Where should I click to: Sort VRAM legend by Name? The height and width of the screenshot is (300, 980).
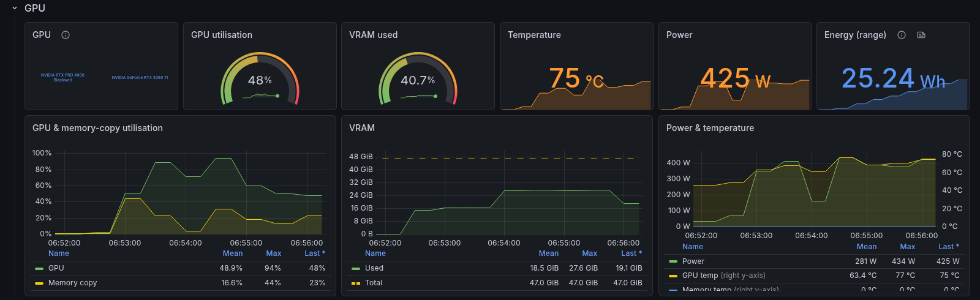pos(375,253)
